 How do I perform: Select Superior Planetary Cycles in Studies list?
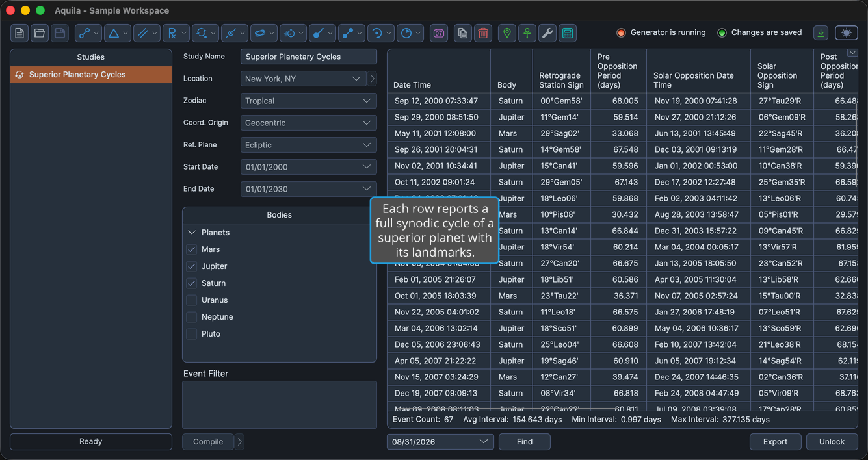coord(91,75)
